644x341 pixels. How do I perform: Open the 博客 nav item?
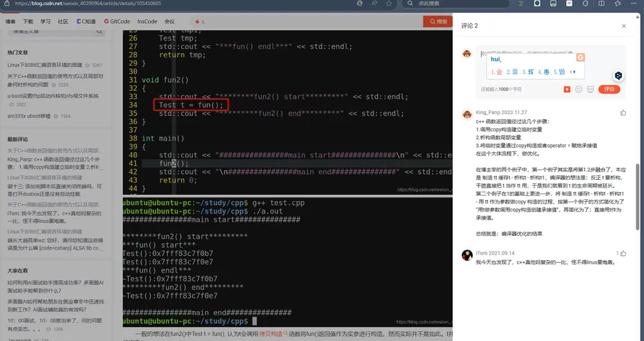[11, 21]
